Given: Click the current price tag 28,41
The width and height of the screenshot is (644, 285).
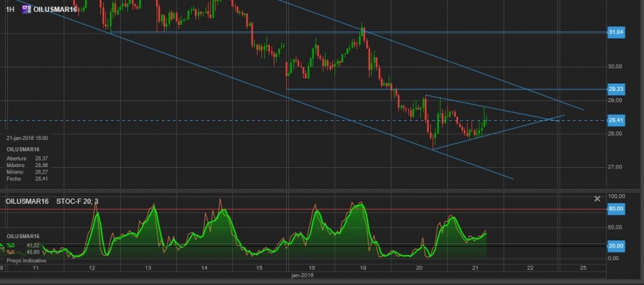Looking at the screenshot, I should pyautogui.click(x=615, y=120).
